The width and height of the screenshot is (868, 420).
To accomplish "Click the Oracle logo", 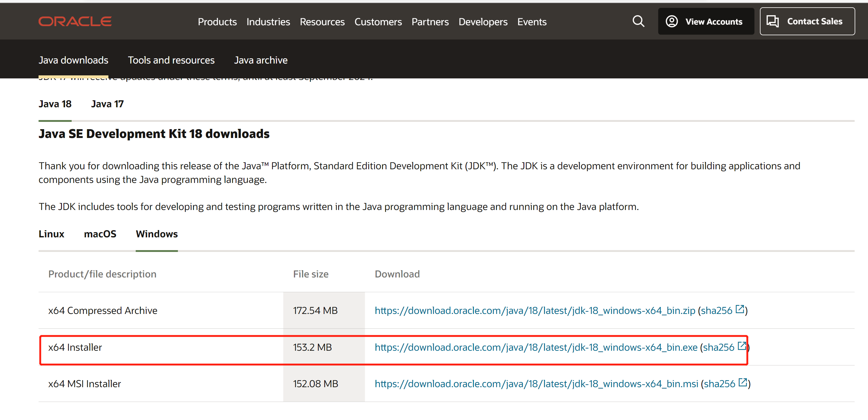I will click(75, 21).
